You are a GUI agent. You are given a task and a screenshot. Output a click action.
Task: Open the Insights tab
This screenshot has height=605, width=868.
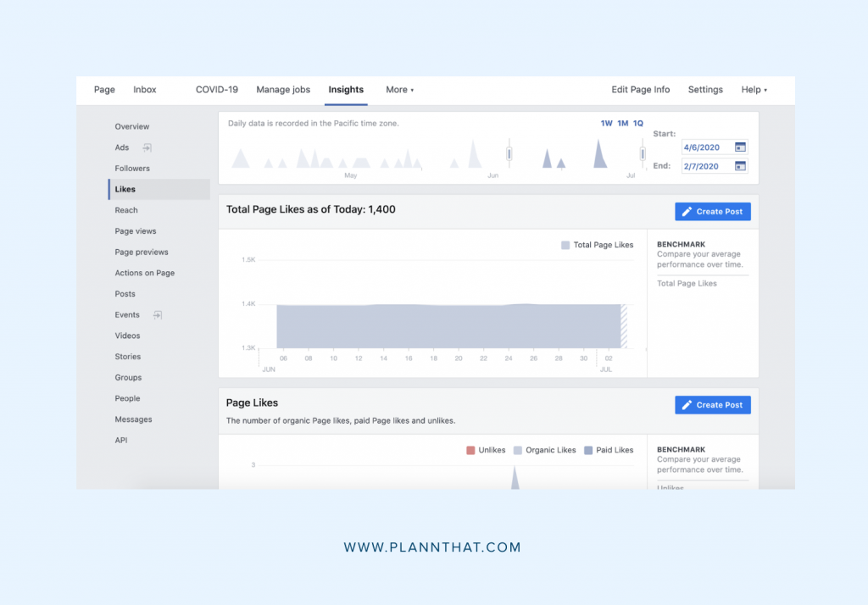pos(346,89)
